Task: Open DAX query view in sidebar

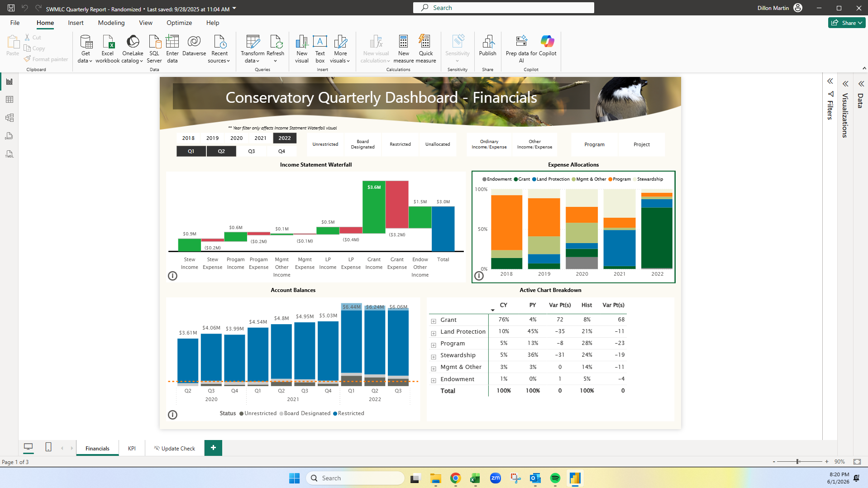Action: point(10,136)
